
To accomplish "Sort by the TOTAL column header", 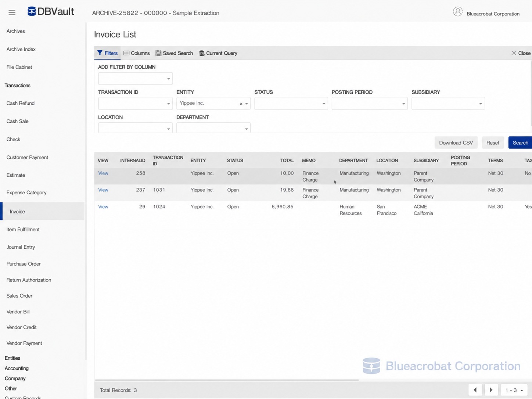I will coord(287,161).
